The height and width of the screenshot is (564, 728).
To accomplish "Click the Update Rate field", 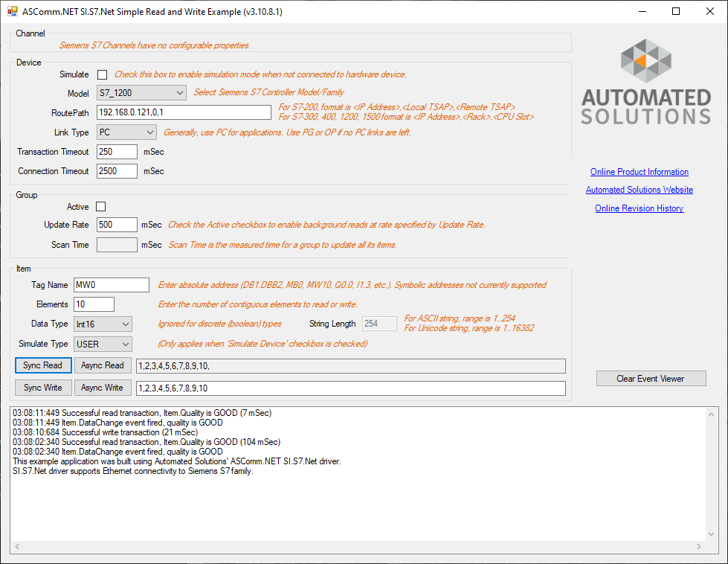I will click(x=117, y=225).
